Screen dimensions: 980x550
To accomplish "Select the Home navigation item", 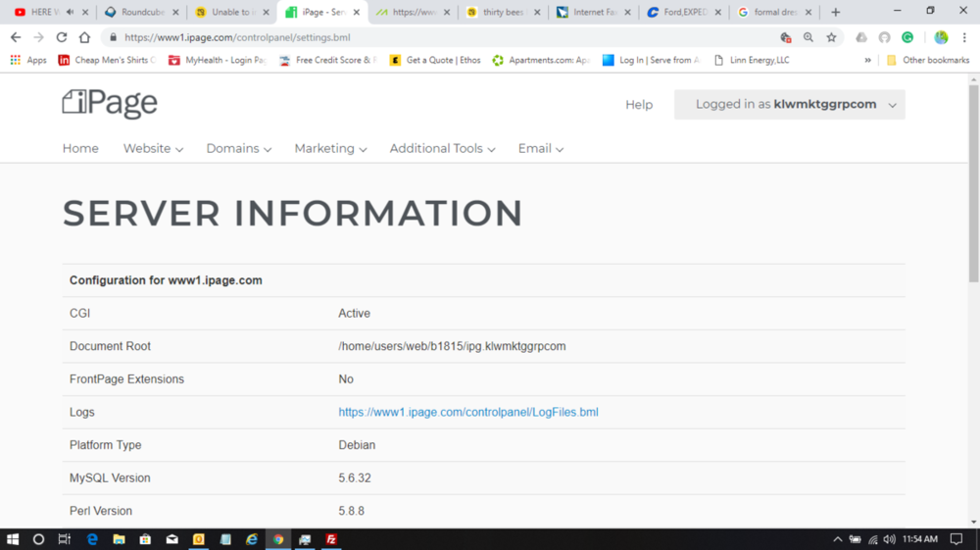I will click(80, 149).
